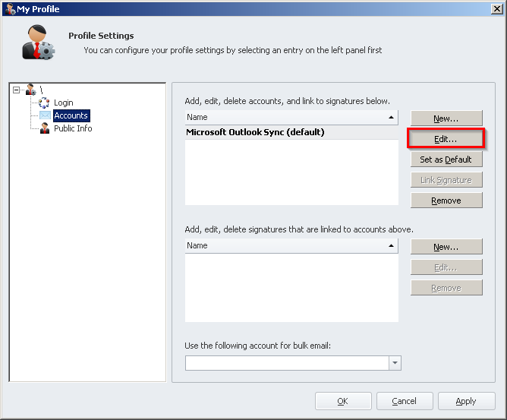507x420 pixels.
Task: Open the bulk email account dropdown
Action: tap(394, 363)
